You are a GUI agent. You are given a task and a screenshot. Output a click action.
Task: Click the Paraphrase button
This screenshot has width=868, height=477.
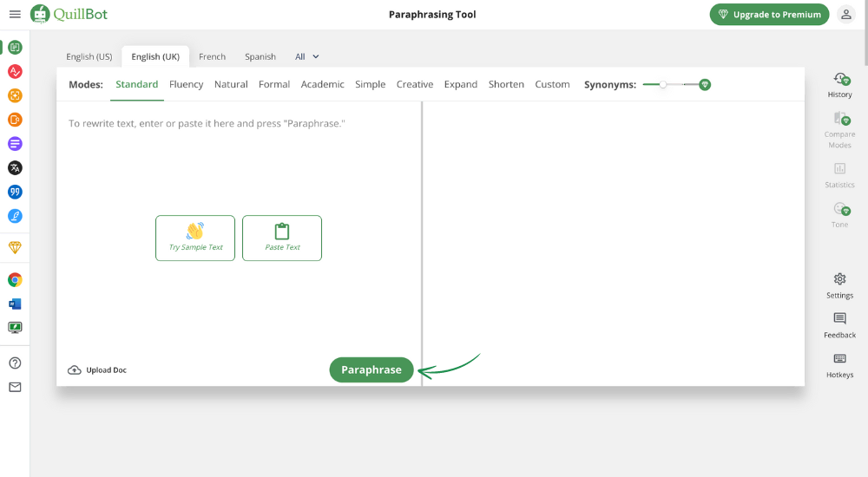[372, 369]
